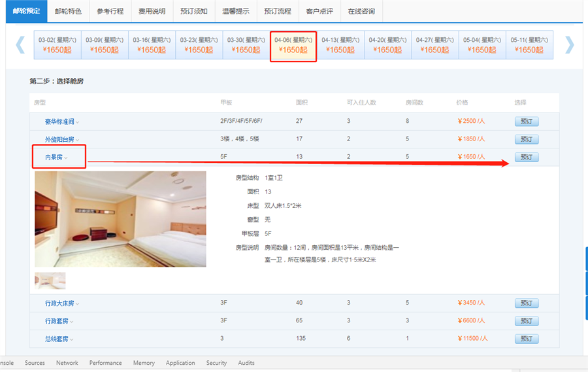
Task: Open the large 内景房 room photo
Action: (120, 219)
